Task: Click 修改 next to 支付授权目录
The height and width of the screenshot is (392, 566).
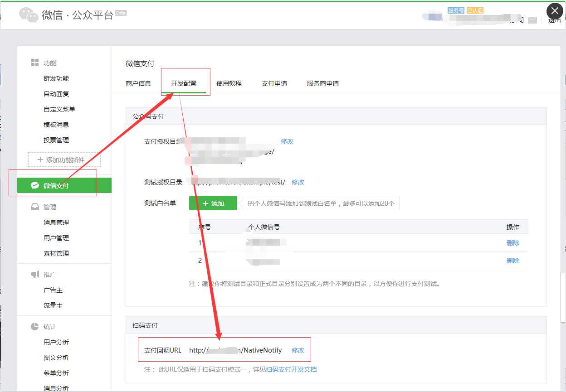Action: coord(287,141)
